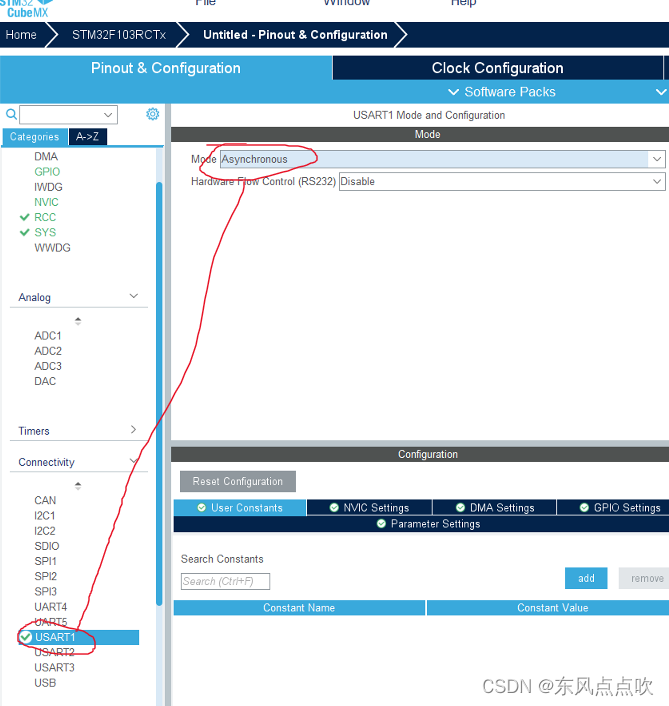Click the STM32F103RCTx breadcrumb

(119, 35)
